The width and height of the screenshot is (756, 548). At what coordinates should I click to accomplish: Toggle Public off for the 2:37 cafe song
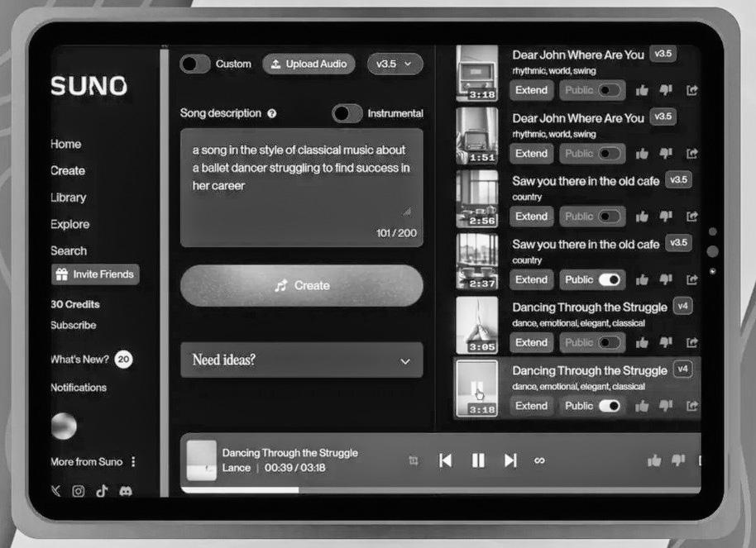point(610,279)
